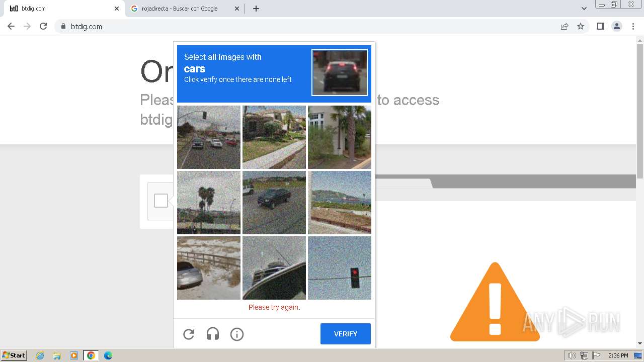Select Chrome in the taskbar
Viewport: 644px width, 362px height.
coord(91,355)
